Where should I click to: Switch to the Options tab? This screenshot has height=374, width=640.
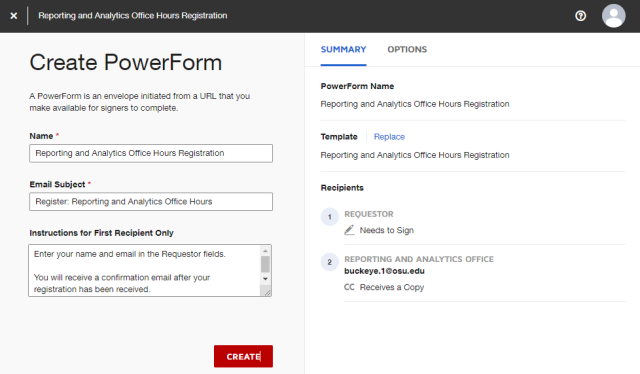(x=407, y=49)
